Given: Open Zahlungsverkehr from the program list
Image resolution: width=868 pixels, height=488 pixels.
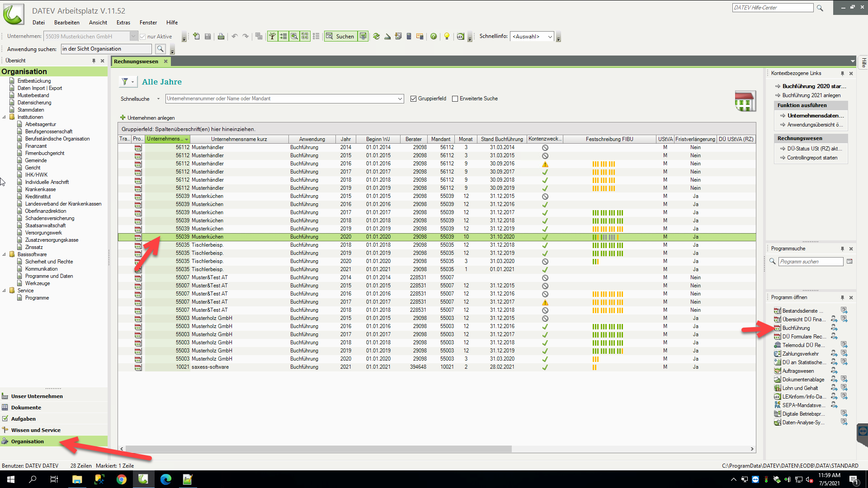Looking at the screenshot, I should (x=799, y=353).
